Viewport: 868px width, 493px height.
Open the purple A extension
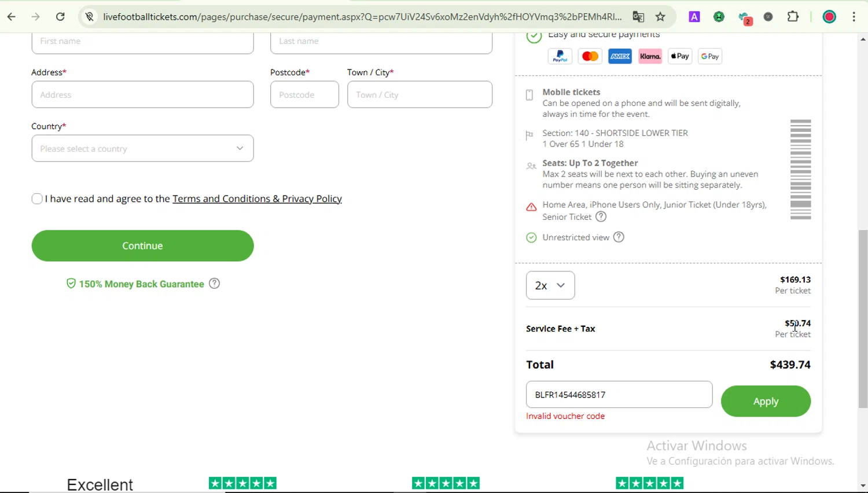694,17
